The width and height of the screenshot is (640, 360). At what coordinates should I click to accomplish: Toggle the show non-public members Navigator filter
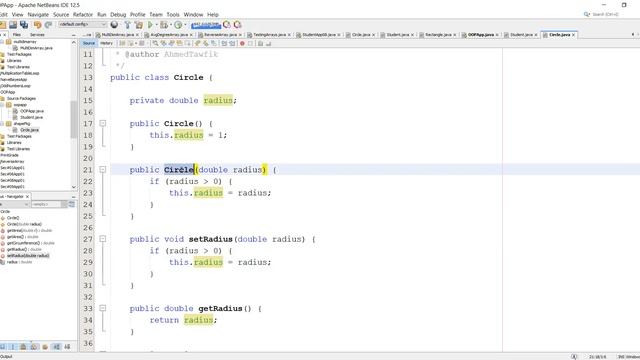click(34, 347)
